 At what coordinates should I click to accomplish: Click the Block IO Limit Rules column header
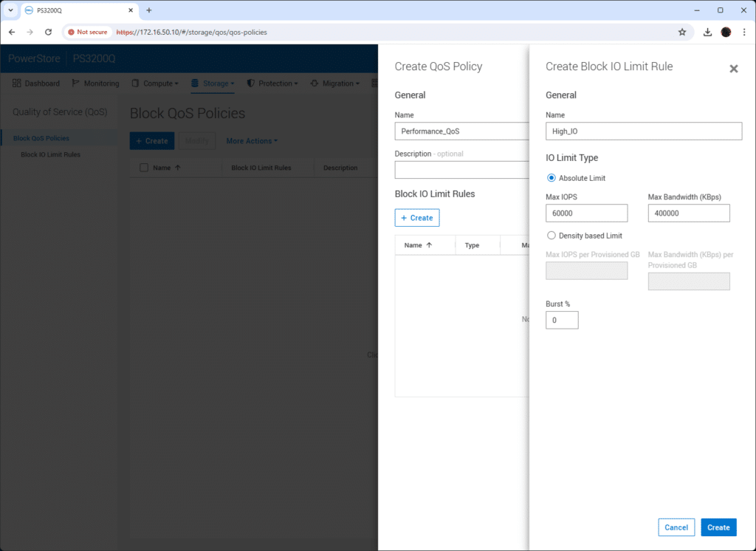coord(261,168)
